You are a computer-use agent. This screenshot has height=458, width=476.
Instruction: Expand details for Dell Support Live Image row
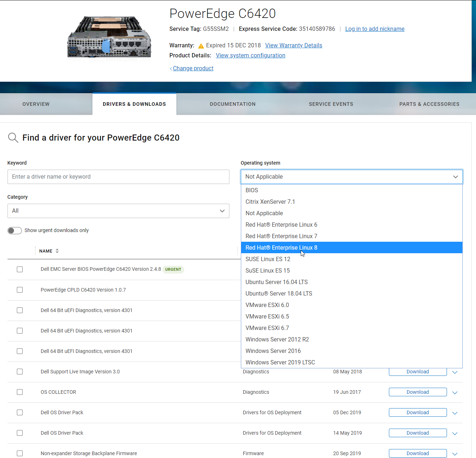pyautogui.click(x=455, y=372)
